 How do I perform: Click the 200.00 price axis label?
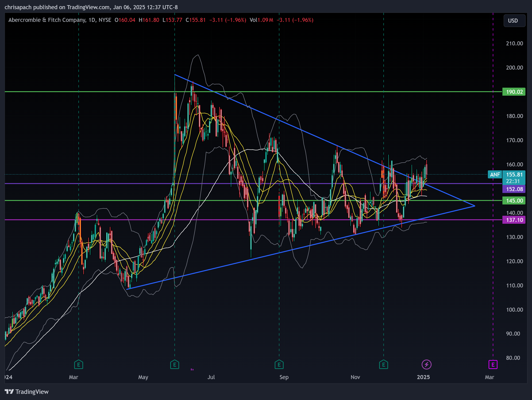[514, 68]
